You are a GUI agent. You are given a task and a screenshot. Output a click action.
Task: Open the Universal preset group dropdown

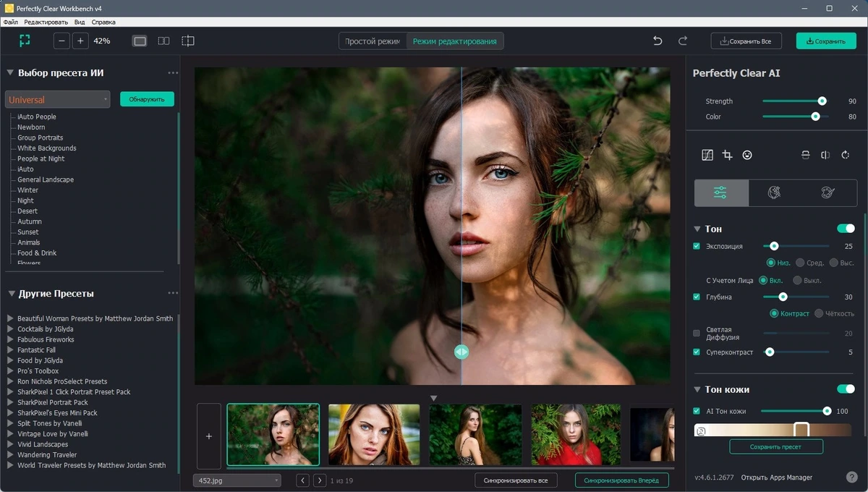(57, 99)
